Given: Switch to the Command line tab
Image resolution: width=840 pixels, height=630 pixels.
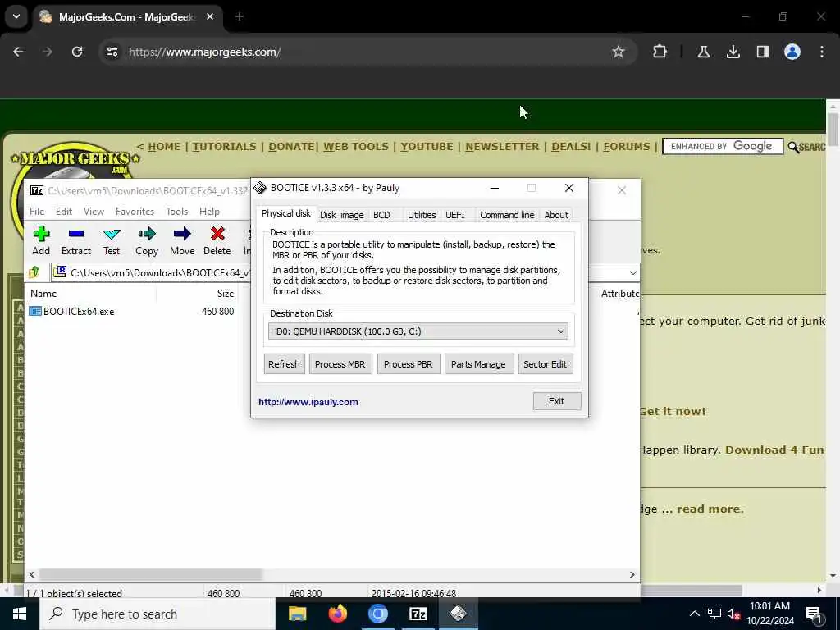Looking at the screenshot, I should click(507, 215).
